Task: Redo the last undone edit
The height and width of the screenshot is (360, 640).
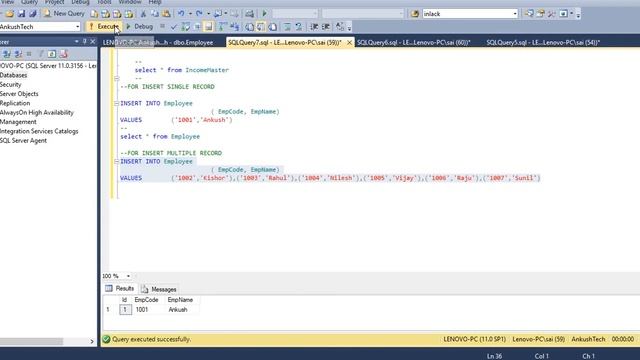Action: point(199,14)
